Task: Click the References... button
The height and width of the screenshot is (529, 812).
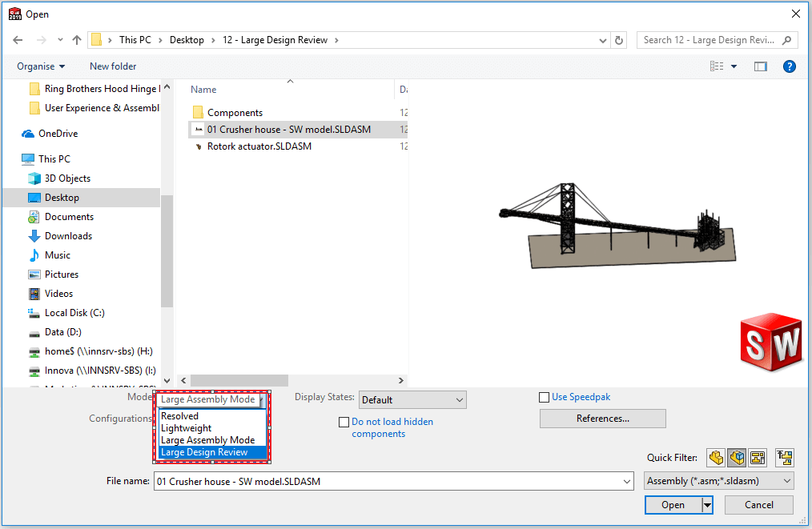Action: 602,419
